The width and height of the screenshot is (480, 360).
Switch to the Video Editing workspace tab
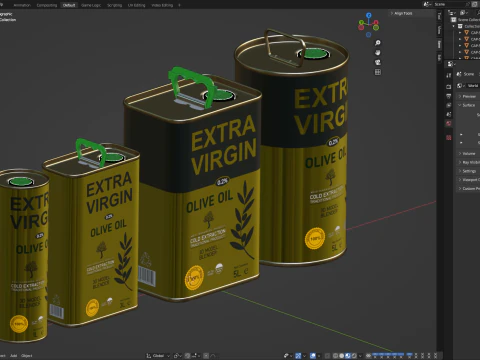[x=162, y=5]
